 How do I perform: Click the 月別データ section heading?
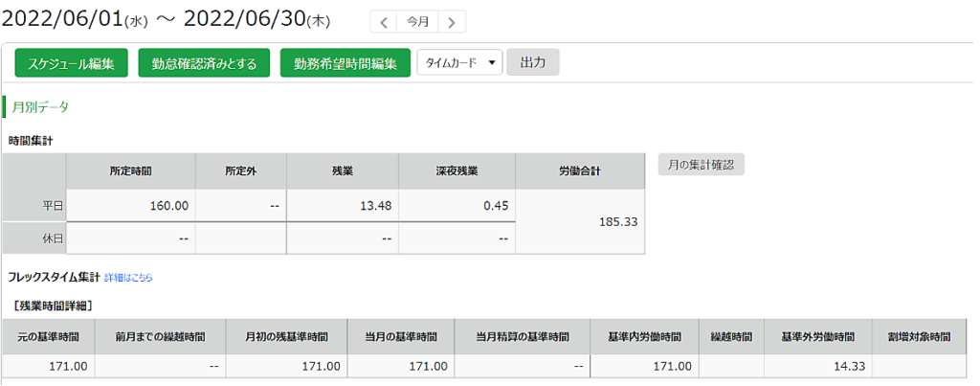click(40, 107)
